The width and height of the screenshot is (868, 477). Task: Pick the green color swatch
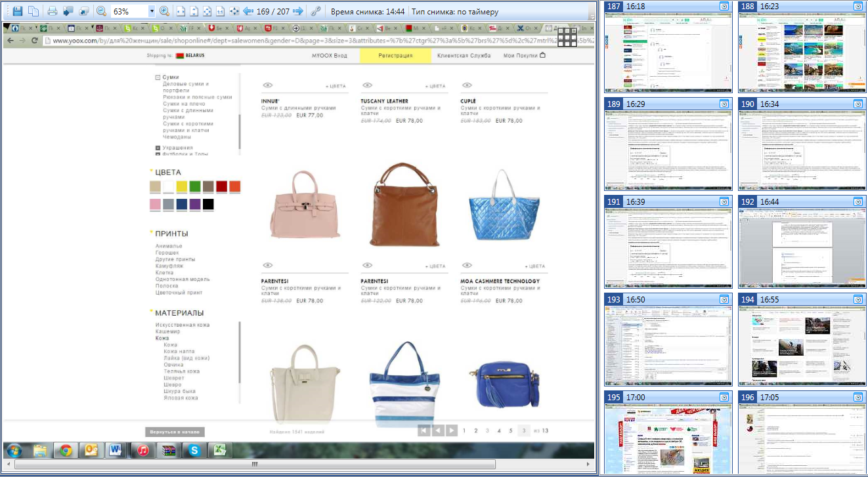click(x=195, y=186)
